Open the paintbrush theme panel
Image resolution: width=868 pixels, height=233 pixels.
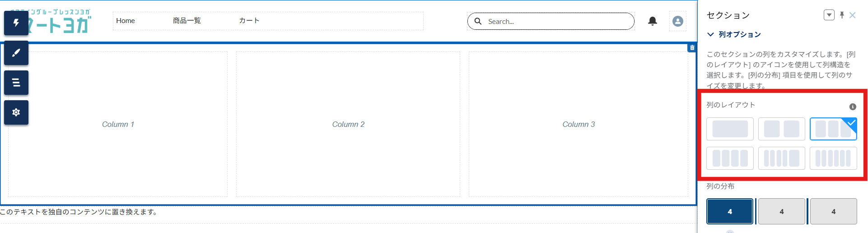(x=16, y=53)
